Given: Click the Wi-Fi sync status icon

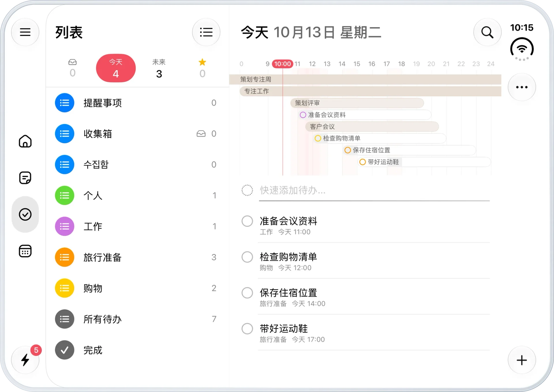Looking at the screenshot, I should pos(522,48).
